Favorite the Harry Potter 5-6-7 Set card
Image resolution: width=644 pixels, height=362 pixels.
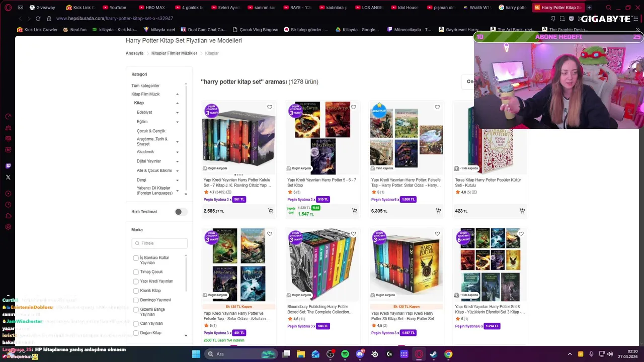coord(353,107)
